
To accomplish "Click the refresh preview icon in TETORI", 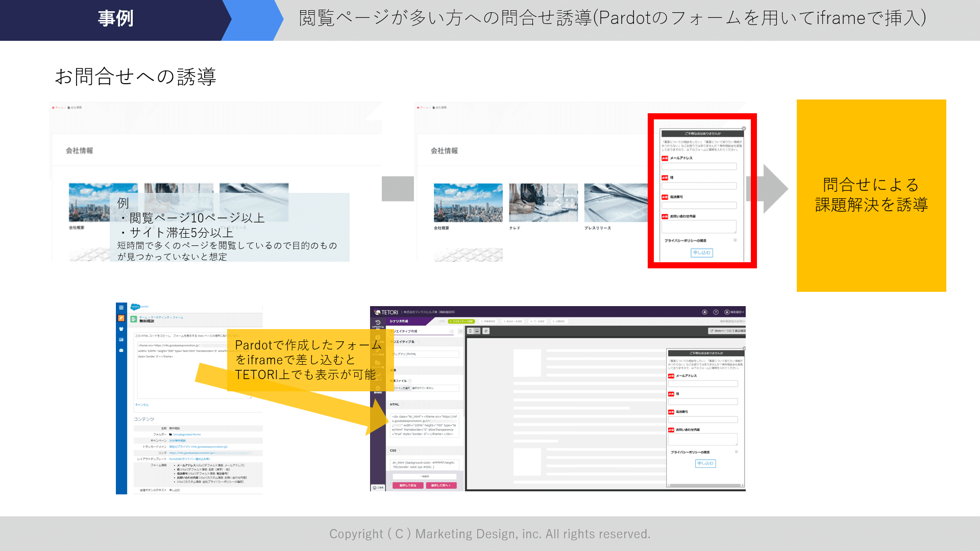I will (x=486, y=331).
